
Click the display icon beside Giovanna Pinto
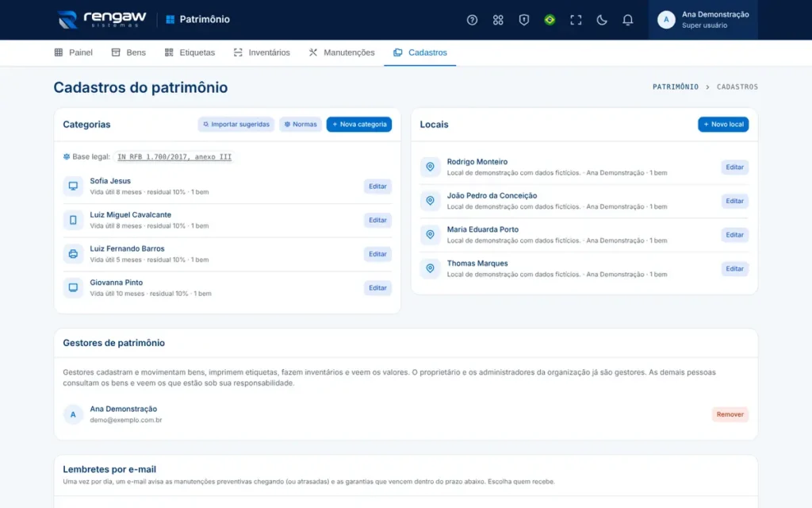73,287
